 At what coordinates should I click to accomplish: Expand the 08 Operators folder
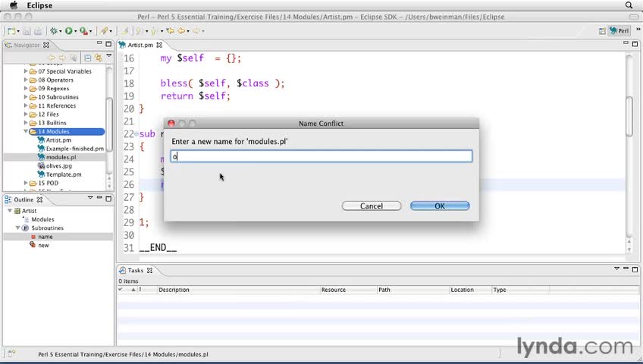[x=26, y=80]
